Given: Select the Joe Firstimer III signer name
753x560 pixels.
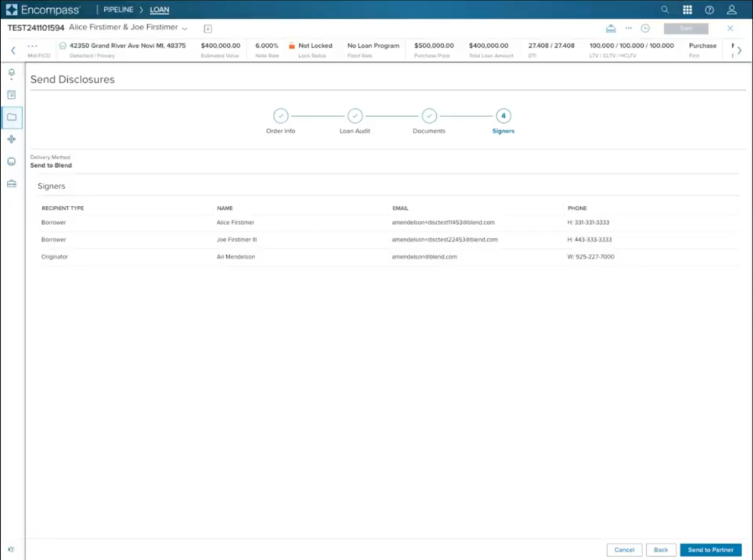Looking at the screenshot, I should [237, 239].
